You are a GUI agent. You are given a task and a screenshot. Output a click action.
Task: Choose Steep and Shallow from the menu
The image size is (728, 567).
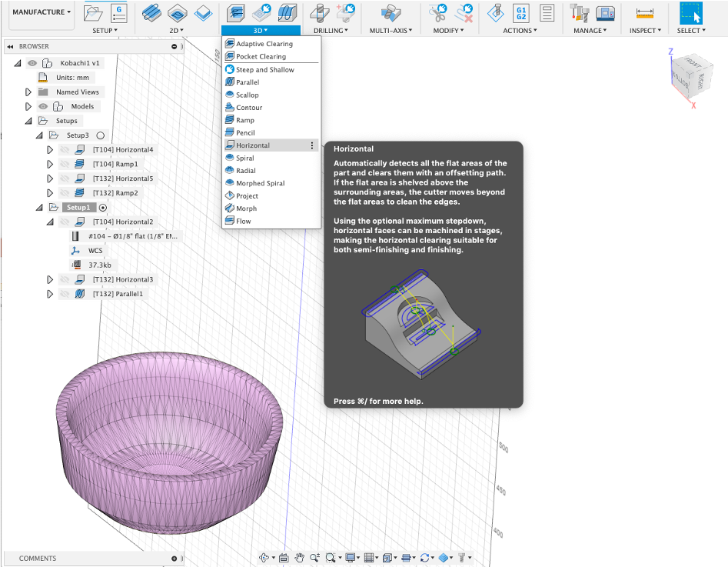271,69
